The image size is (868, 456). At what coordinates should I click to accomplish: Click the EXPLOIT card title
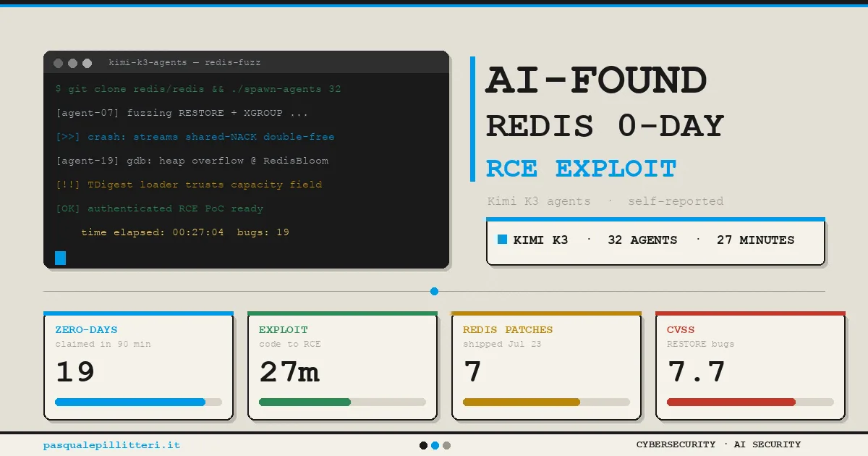coord(284,330)
